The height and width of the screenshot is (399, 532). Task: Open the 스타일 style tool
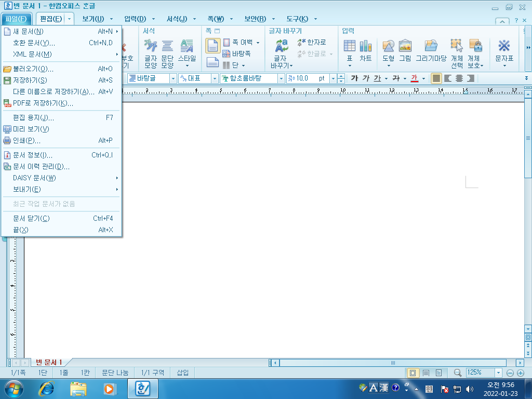pos(187,53)
